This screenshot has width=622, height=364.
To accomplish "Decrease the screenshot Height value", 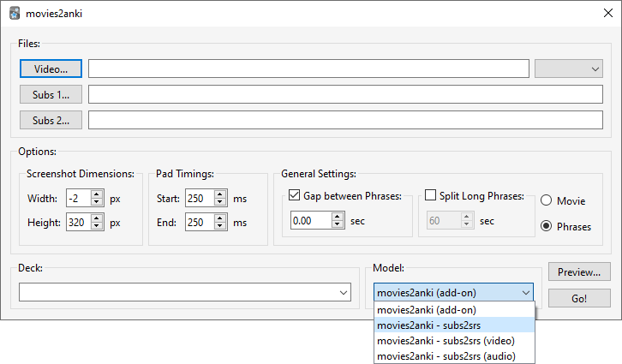I will pyautogui.click(x=97, y=227).
